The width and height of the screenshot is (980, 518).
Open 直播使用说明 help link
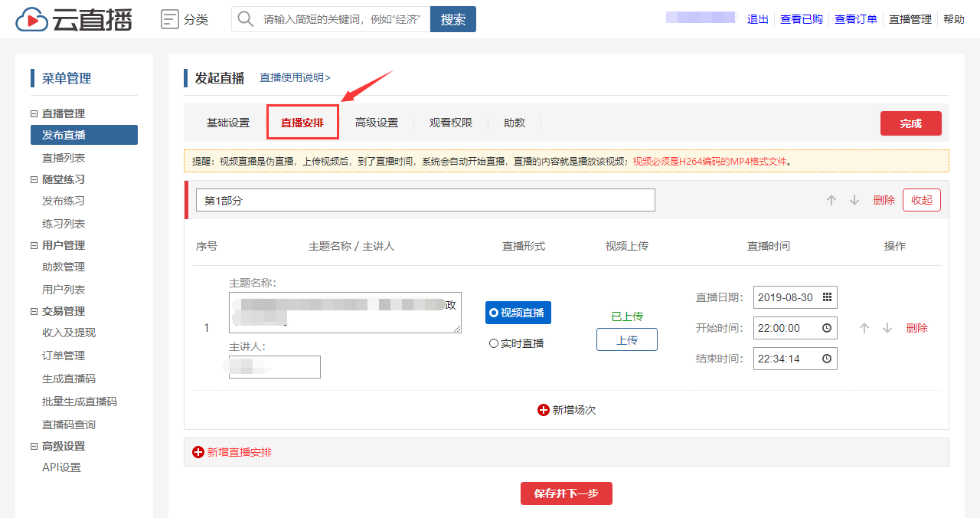295,77
